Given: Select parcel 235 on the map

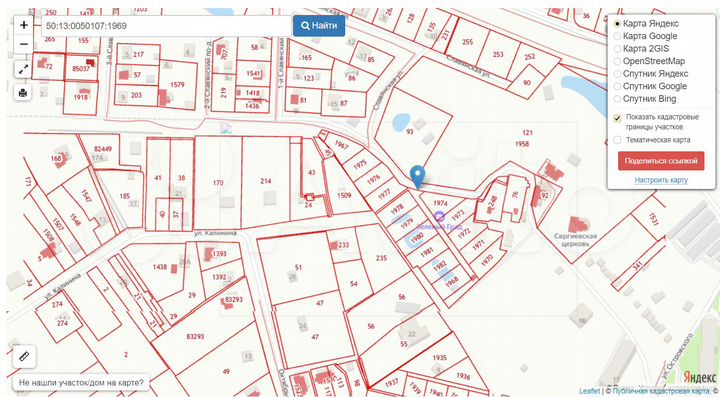Looking at the screenshot, I should [382, 258].
